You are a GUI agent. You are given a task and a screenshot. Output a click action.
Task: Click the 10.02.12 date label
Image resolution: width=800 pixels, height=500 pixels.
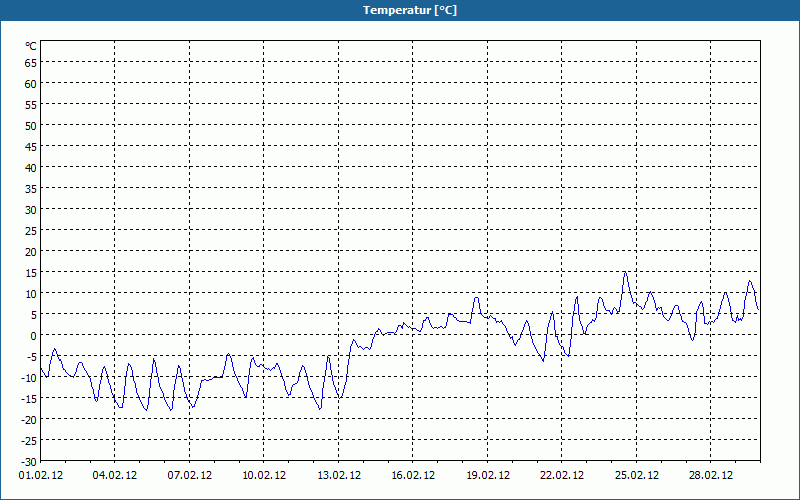click(264, 476)
